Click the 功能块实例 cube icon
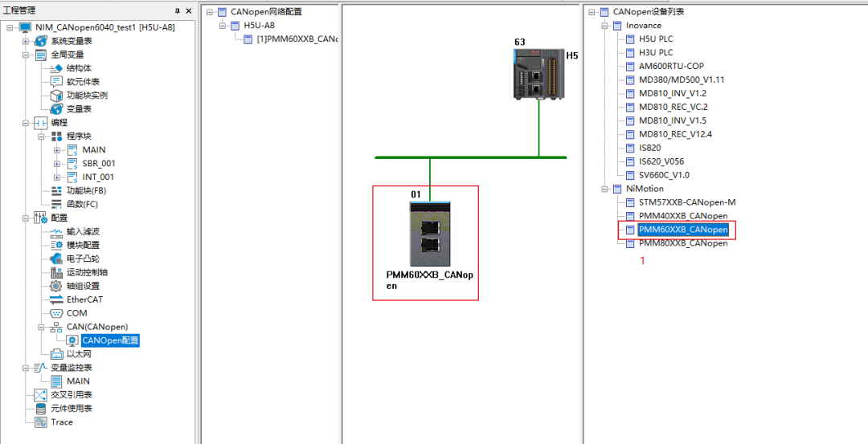Viewport: 868px width, 444px height. pyautogui.click(x=56, y=96)
